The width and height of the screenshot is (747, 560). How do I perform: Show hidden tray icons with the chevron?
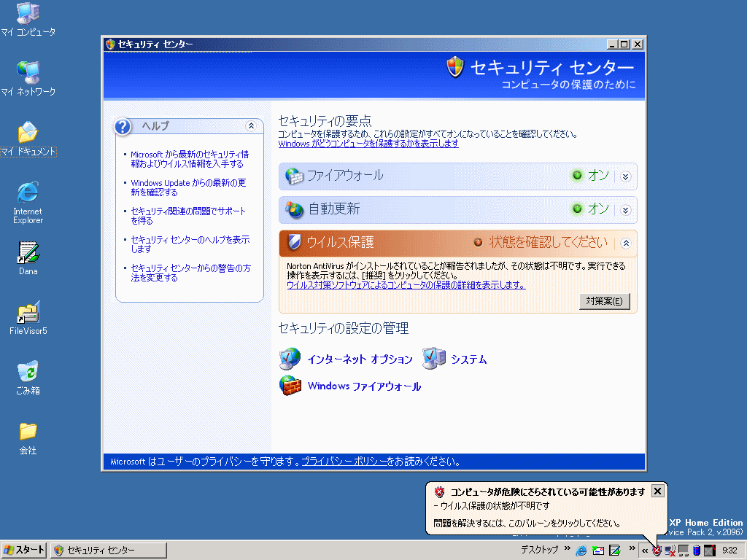[645, 551]
